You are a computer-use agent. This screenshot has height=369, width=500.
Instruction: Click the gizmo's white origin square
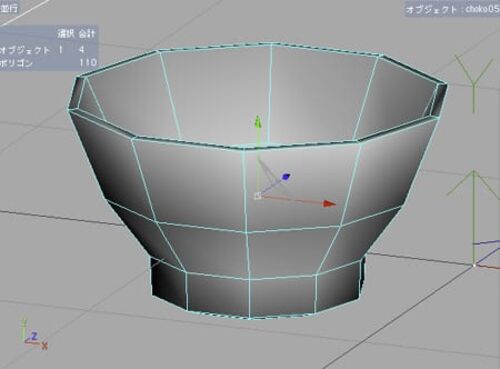[257, 196]
